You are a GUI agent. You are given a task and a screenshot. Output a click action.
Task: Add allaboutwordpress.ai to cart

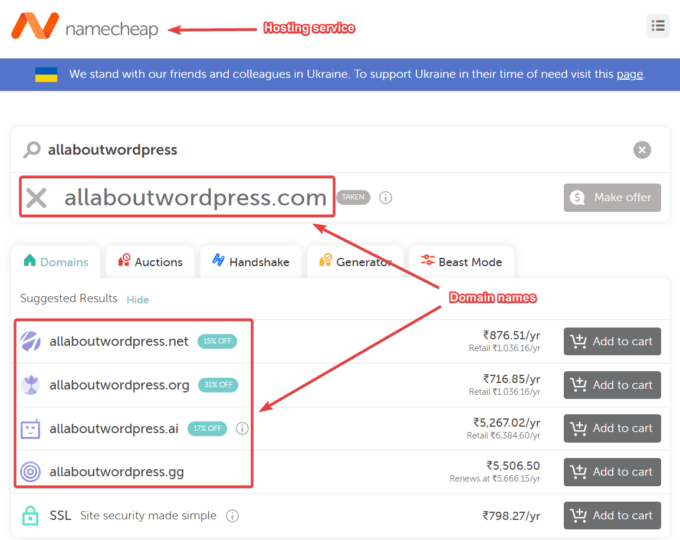612,428
